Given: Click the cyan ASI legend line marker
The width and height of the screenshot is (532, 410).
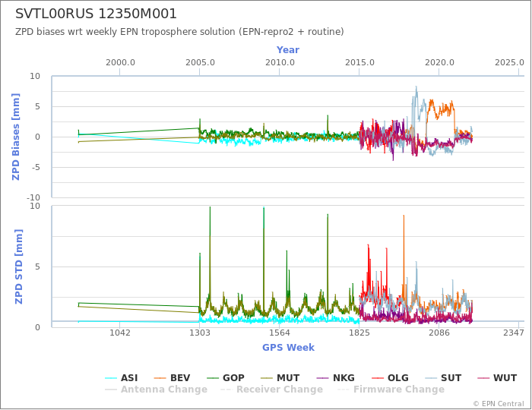Looking at the screenshot, I should [111, 378].
